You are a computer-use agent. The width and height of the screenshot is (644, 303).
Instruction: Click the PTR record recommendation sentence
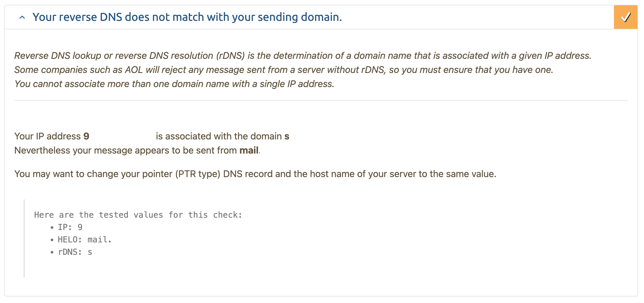(255, 174)
